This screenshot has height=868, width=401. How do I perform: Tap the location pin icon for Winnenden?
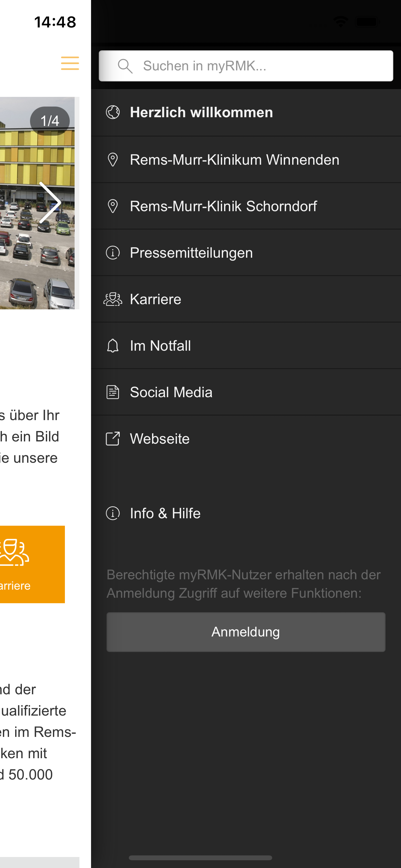point(113,160)
